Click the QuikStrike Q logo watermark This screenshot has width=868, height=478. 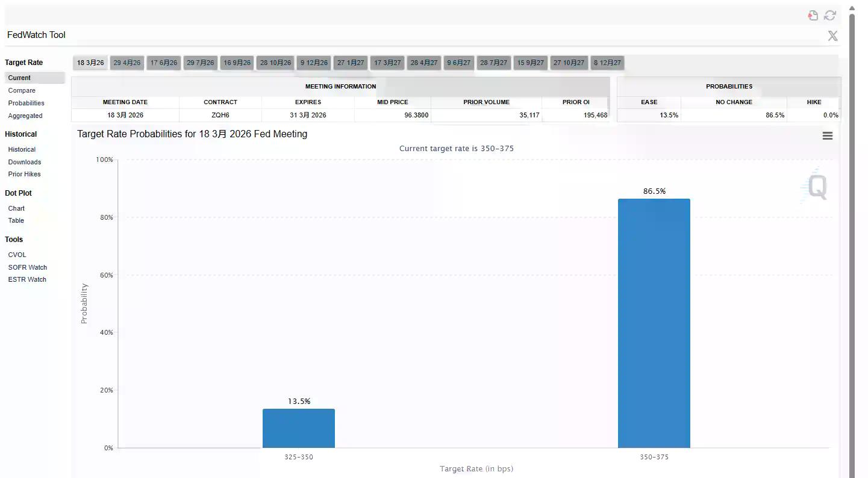[816, 186]
